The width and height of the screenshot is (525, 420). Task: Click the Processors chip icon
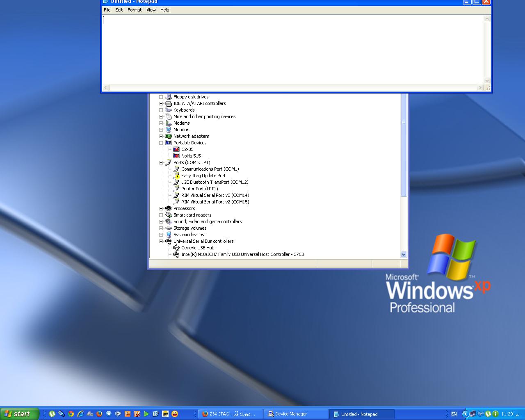(168, 208)
